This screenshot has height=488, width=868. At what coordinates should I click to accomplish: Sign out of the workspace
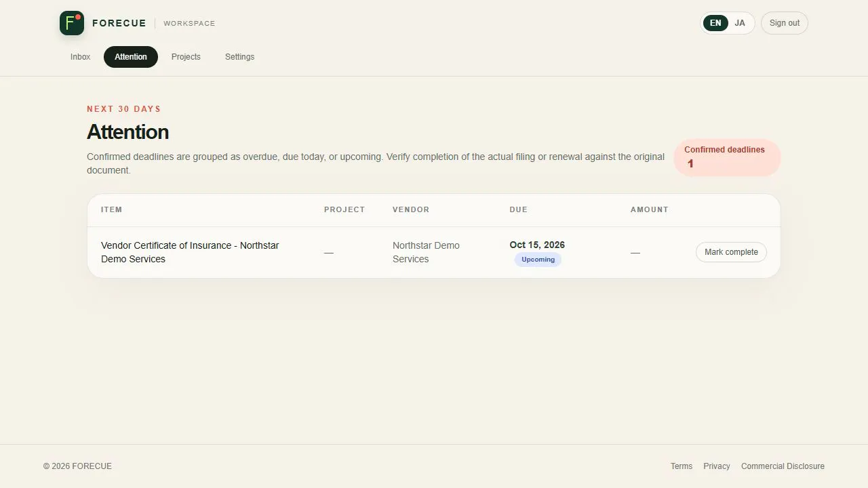click(785, 23)
